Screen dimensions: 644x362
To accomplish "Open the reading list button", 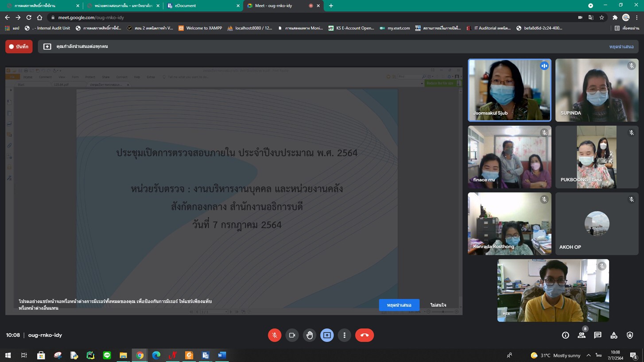I will click(627, 28).
